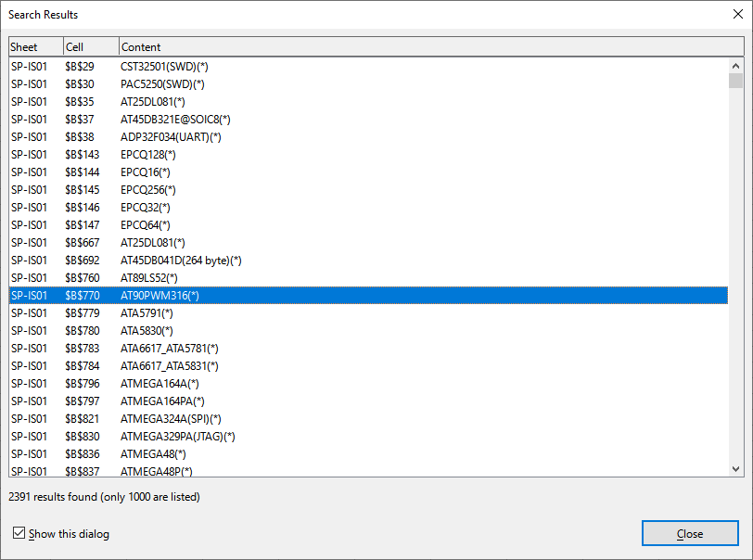The height and width of the screenshot is (560, 753).
Task: Sort by the Cell column header
Action: 91,46
